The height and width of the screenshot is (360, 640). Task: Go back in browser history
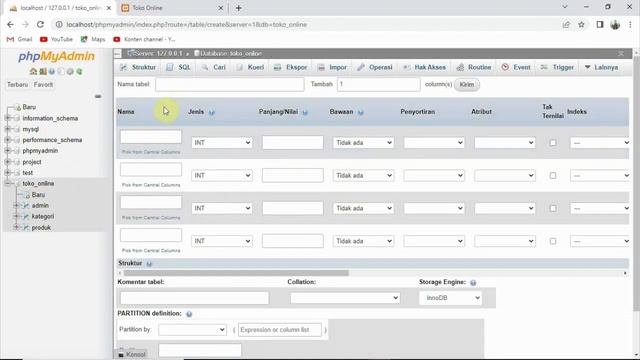tap(10, 24)
